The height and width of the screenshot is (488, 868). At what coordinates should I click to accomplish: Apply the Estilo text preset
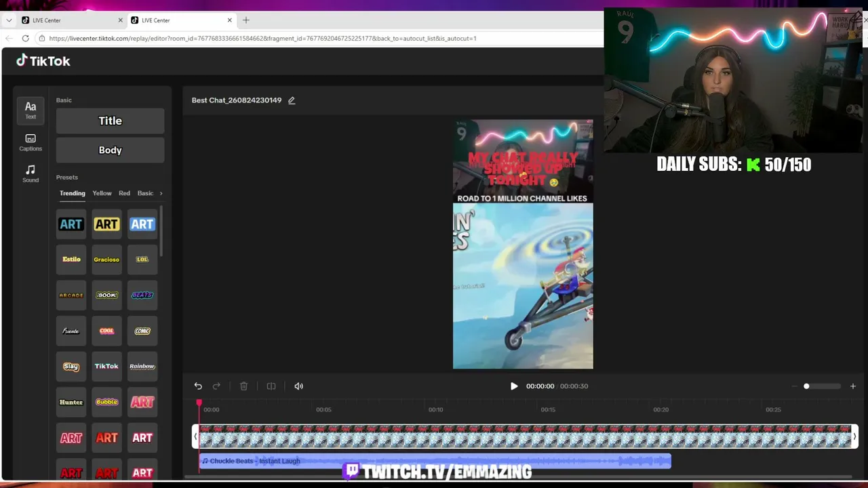[x=71, y=260]
